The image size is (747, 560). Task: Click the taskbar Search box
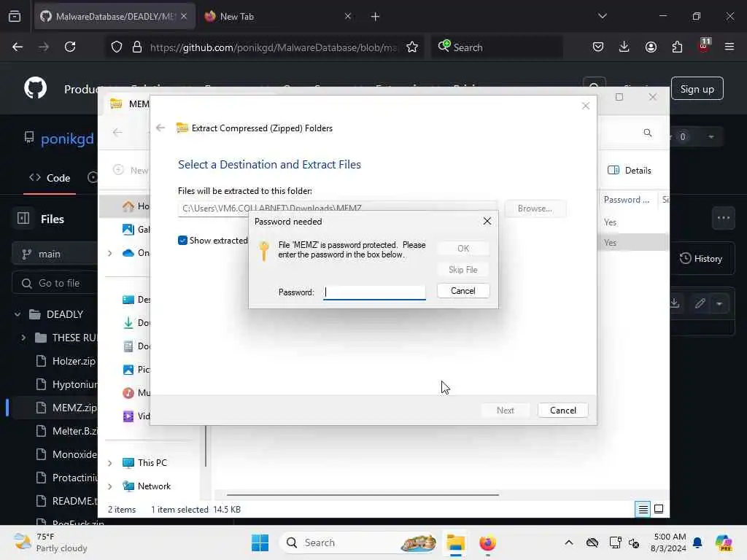pyautogui.click(x=359, y=542)
